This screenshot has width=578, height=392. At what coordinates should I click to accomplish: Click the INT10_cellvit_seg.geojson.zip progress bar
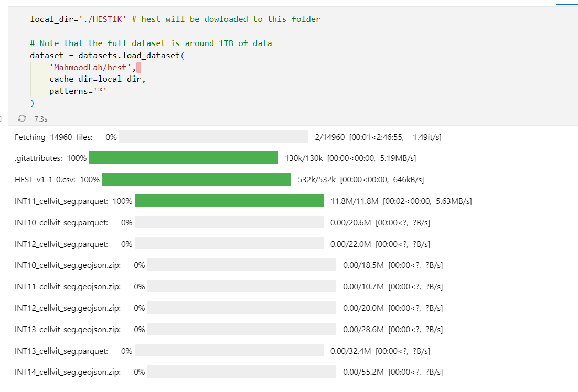(242, 265)
